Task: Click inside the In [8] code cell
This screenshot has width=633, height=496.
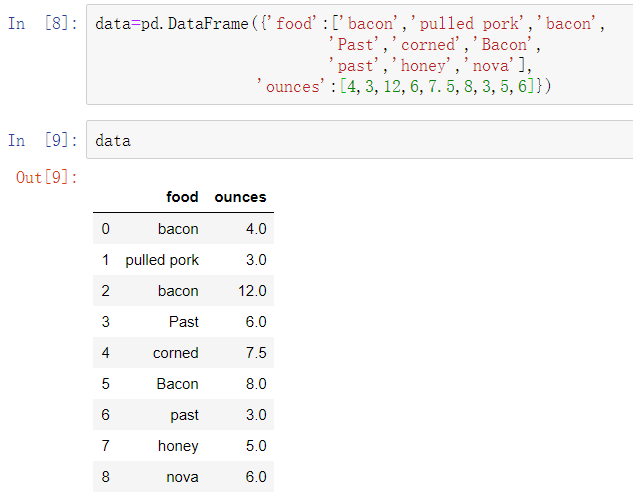Action: pyautogui.click(x=359, y=55)
